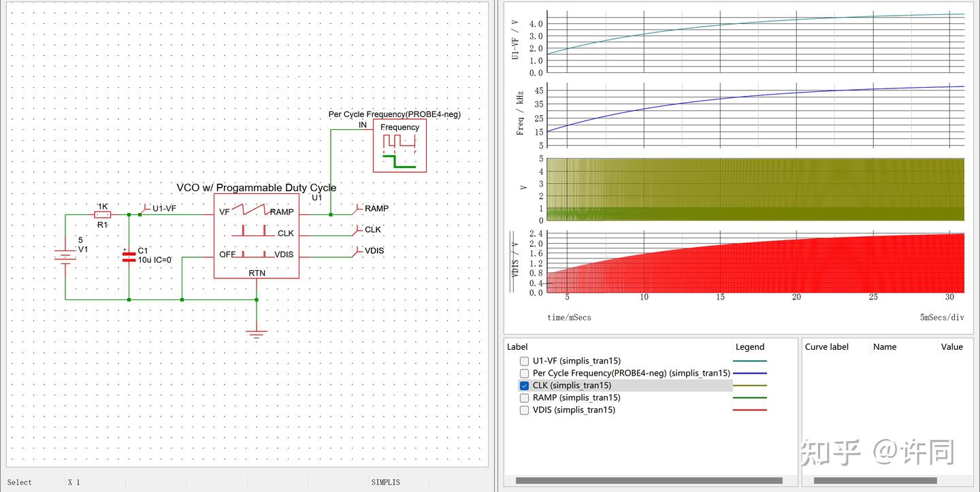Click the Curve label column header
Screen dimensions: 980x492
point(827,347)
